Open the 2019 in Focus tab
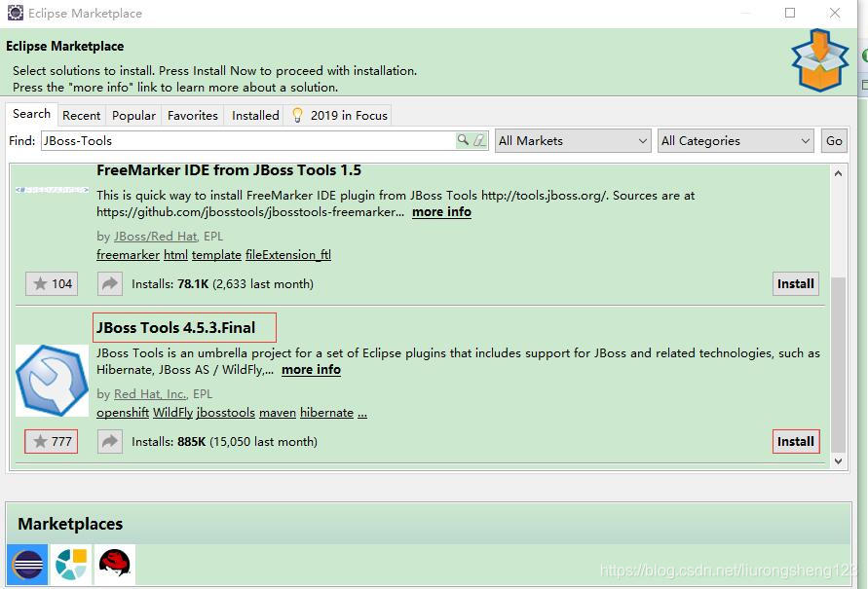 click(x=339, y=115)
